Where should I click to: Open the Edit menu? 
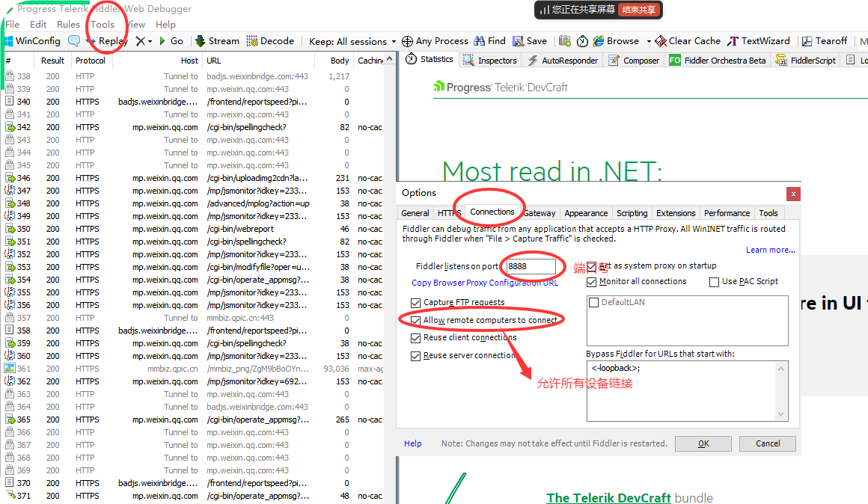coord(38,25)
